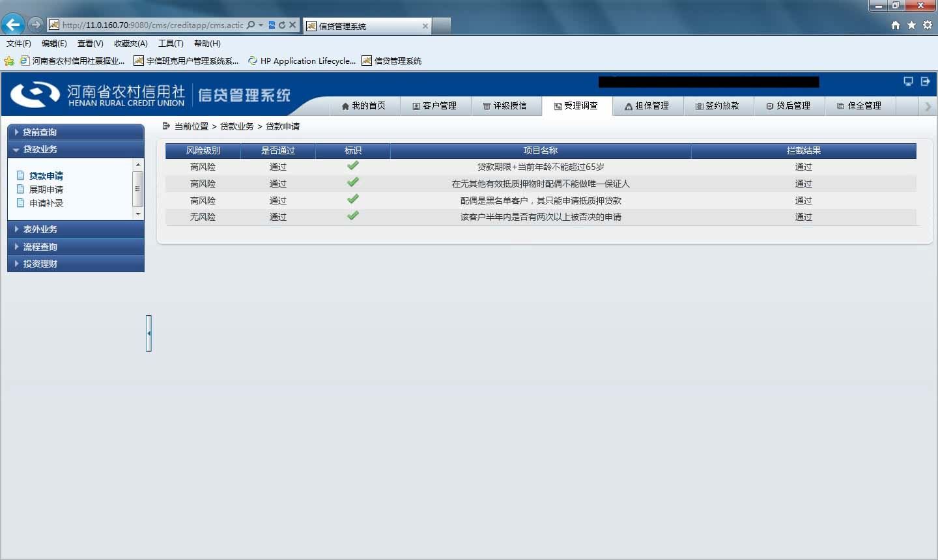
Task: Collapse the 贷款业务 sidebar section
Action: click(76, 149)
